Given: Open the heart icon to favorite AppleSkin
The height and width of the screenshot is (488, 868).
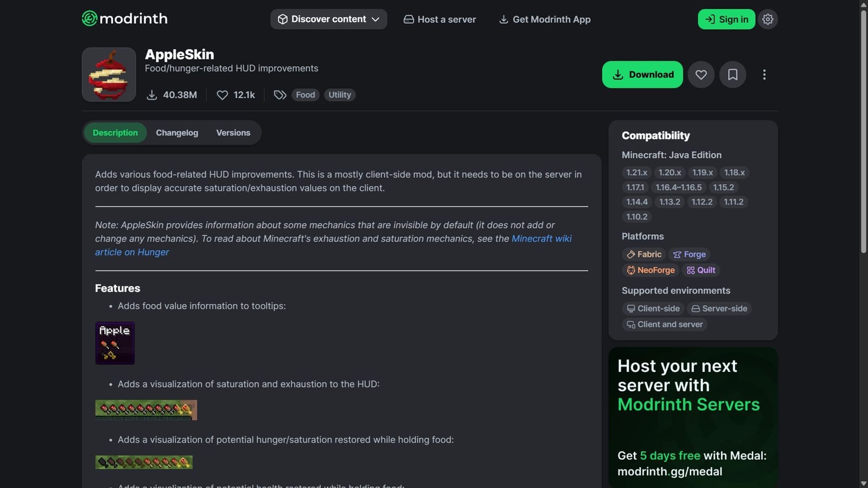Looking at the screenshot, I should (x=701, y=74).
